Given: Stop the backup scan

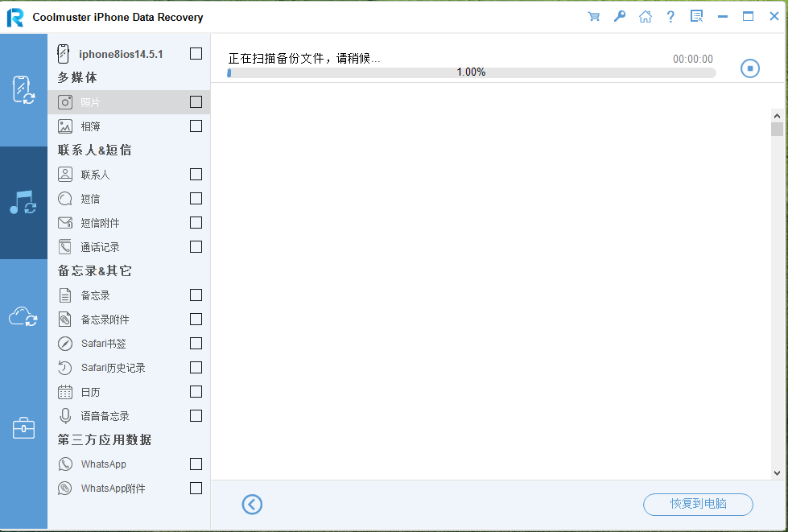Looking at the screenshot, I should [750, 68].
